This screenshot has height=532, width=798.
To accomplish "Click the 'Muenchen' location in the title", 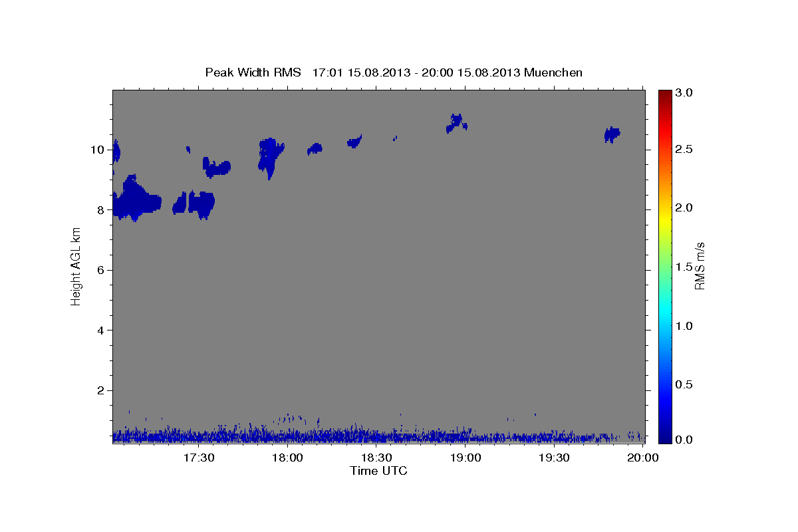I will (553, 72).
